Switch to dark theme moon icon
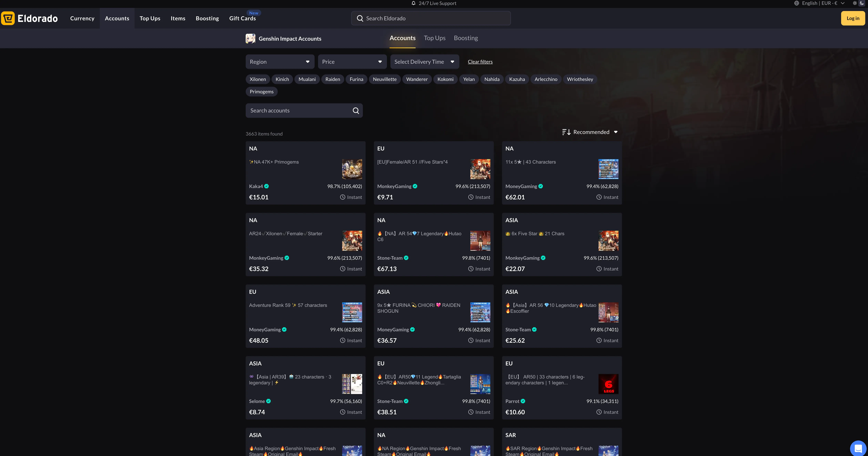The width and height of the screenshot is (868, 456). pos(862,3)
